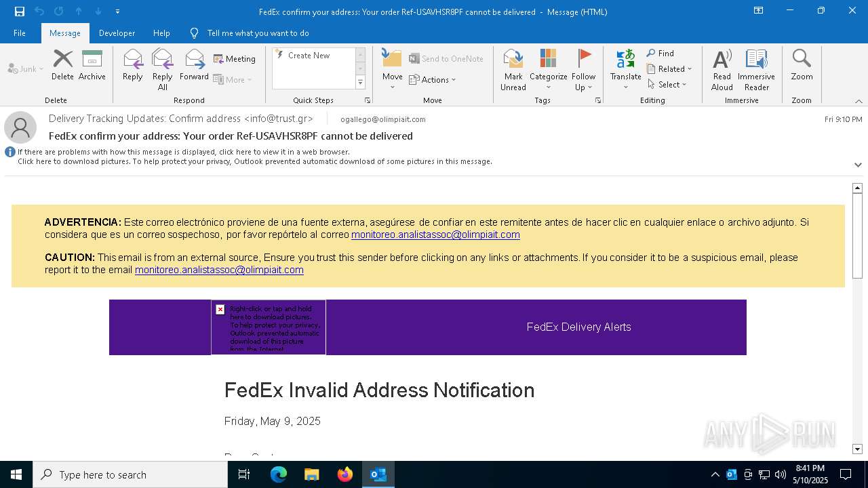
Task: Choose Reply All
Action: point(162,70)
